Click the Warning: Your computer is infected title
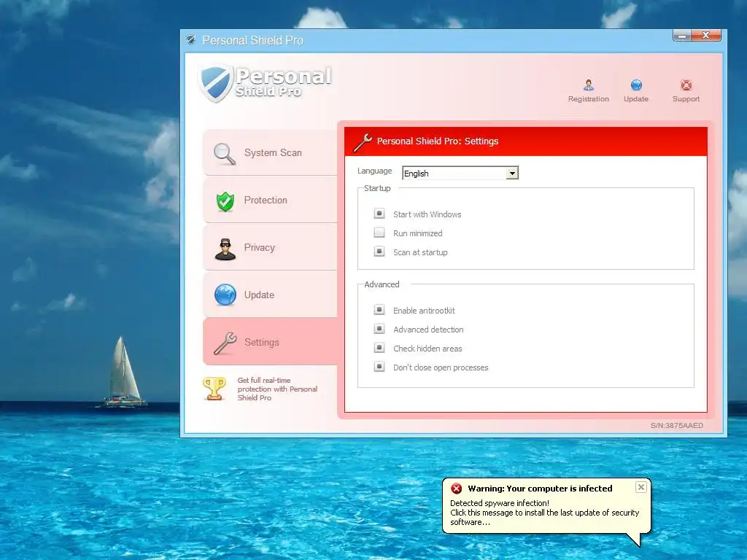747x560 pixels. 540,489
